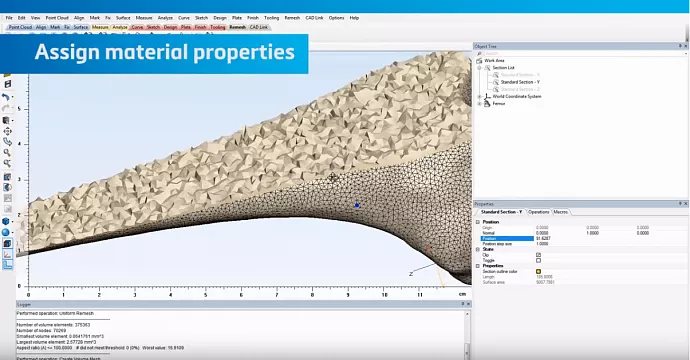Click the coordinate axes icon in toolbar

pos(7,254)
